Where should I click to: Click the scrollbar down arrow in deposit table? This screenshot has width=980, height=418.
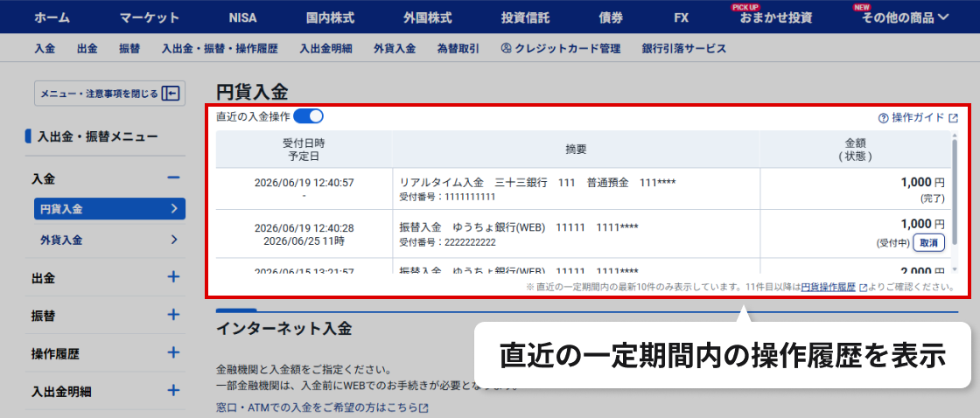click(954, 269)
